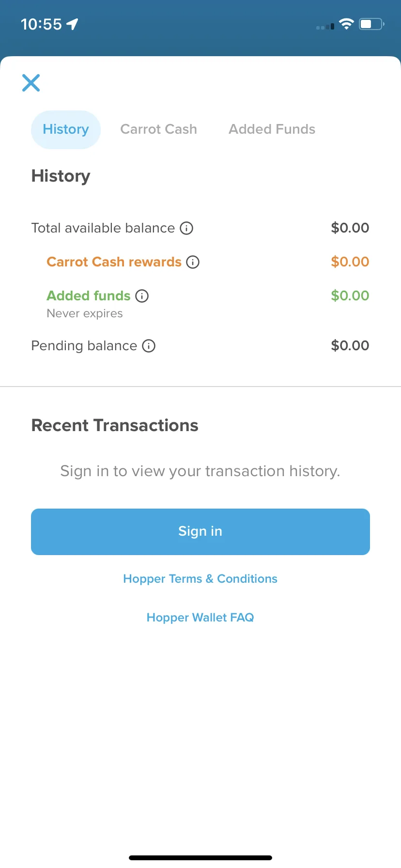Tap the Sign in button
Screen dimensions: 401x868
click(x=200, y=531)
